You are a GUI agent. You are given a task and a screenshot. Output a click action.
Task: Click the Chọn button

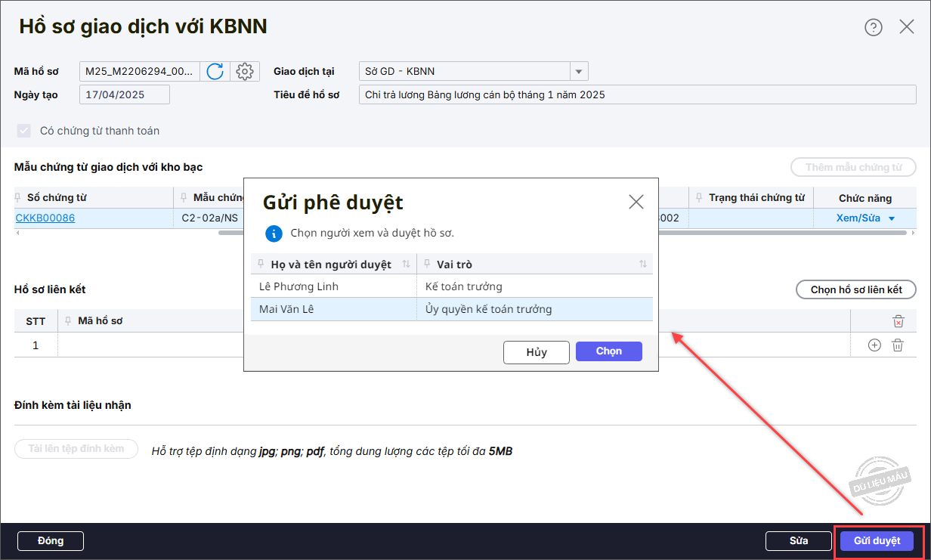coord(609,351)
